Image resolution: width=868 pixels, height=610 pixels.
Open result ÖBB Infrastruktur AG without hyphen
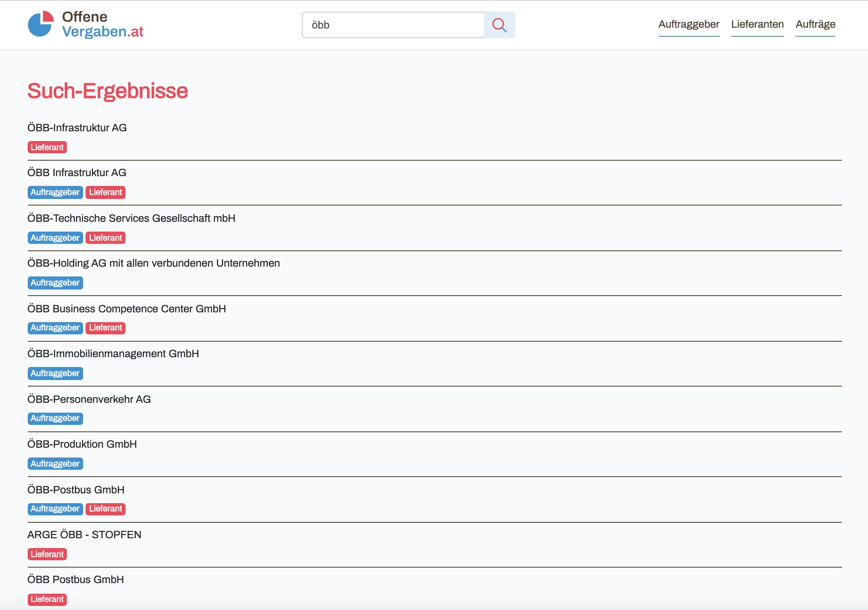[77, 172]
